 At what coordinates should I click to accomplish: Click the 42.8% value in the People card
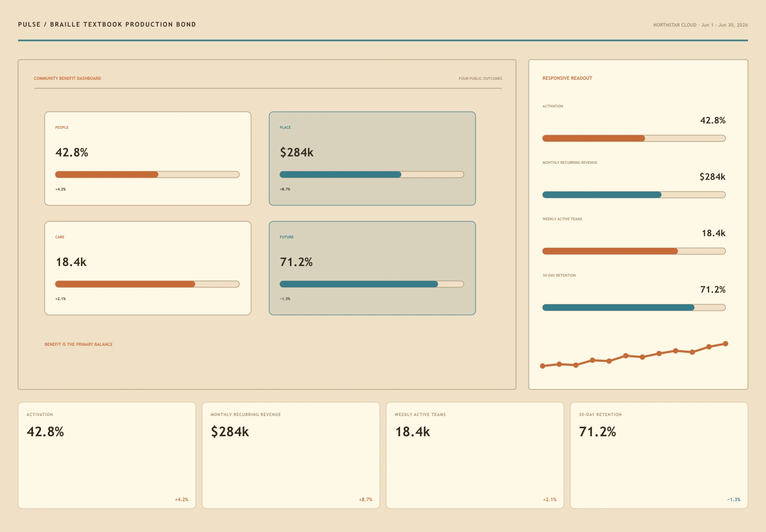coord(72,153)
